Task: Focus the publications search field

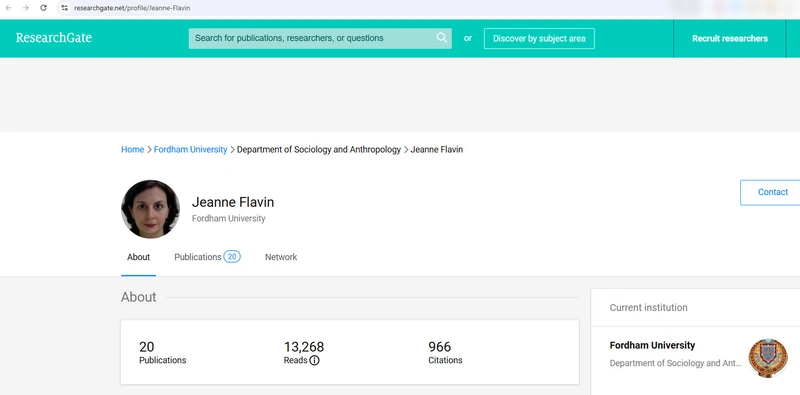Action: pos(320,38)
